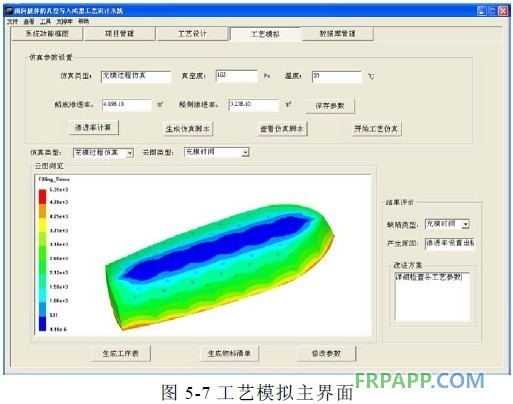
Task: Click the red segment of color legend
Action: pyautogui.click(x=42, y=197)
